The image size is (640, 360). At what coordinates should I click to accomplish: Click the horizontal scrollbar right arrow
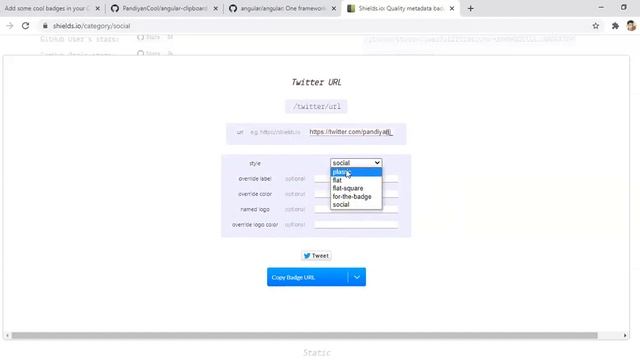click(625, 336)
